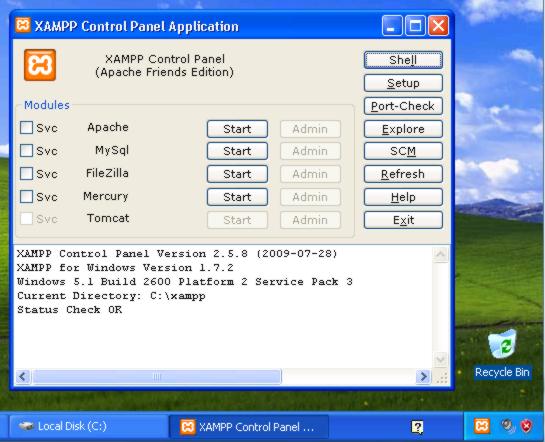Maximize the XAMPP Control Panel window
Image resolution: width=545 pixels, height=442 pixels.
point(415,26)
